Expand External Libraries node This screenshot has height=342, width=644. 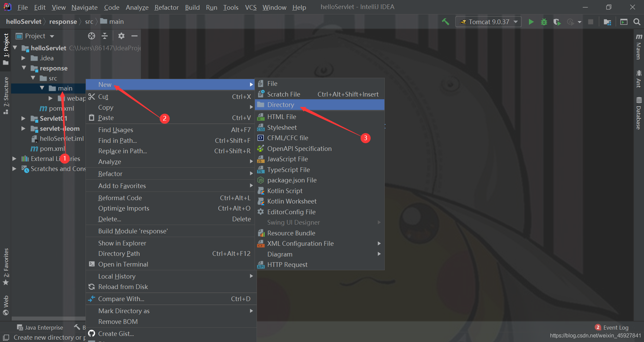[x=14, y=159]
